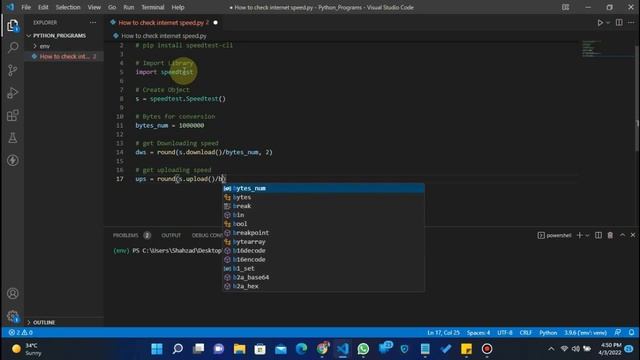
Task: Choose bytearray suggestion
Action: point(323,242)
